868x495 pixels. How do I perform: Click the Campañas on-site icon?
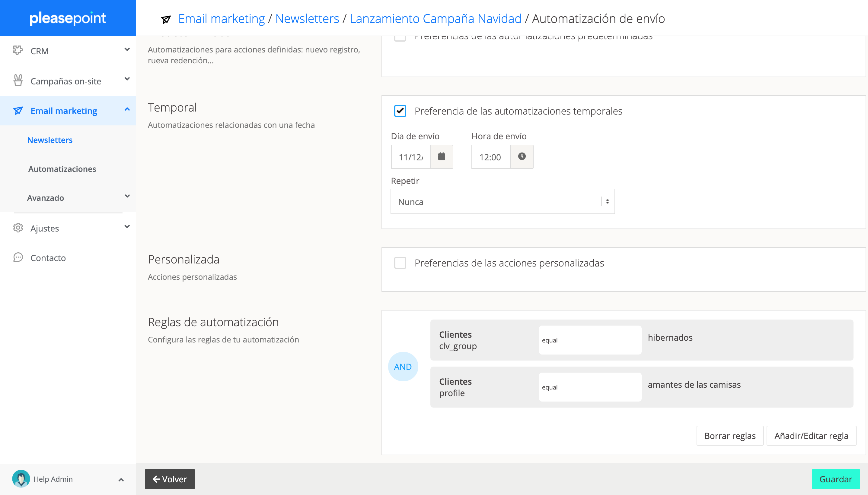(x=18, y=80)
